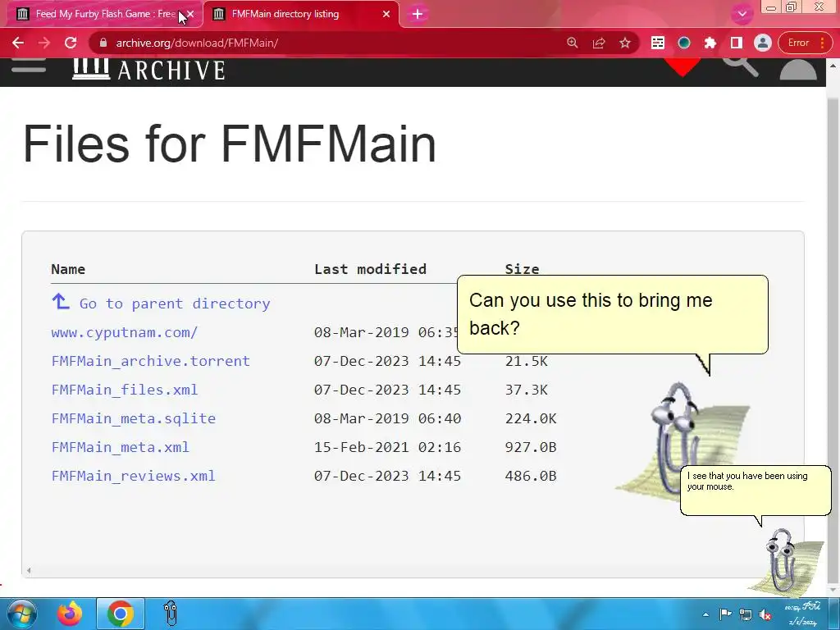Click the Chrome taskbar icon
This screenshot has width=840, height=630.
(x=121, y=614)
